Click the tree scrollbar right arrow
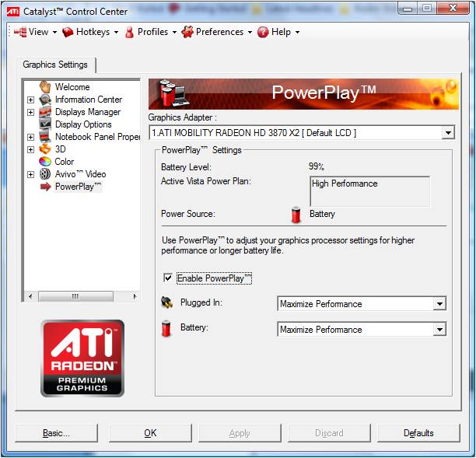This screenshot has height=458, width=476. [135, 296]
